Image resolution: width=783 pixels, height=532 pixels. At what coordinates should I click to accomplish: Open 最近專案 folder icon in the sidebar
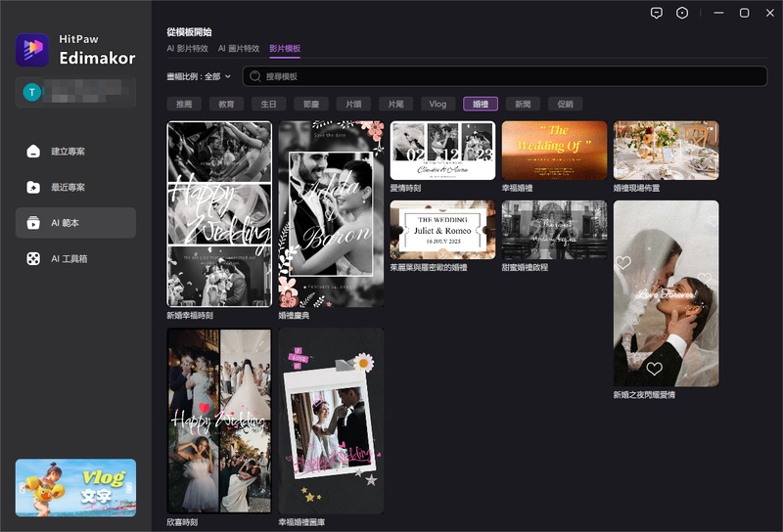click(33, 187)
